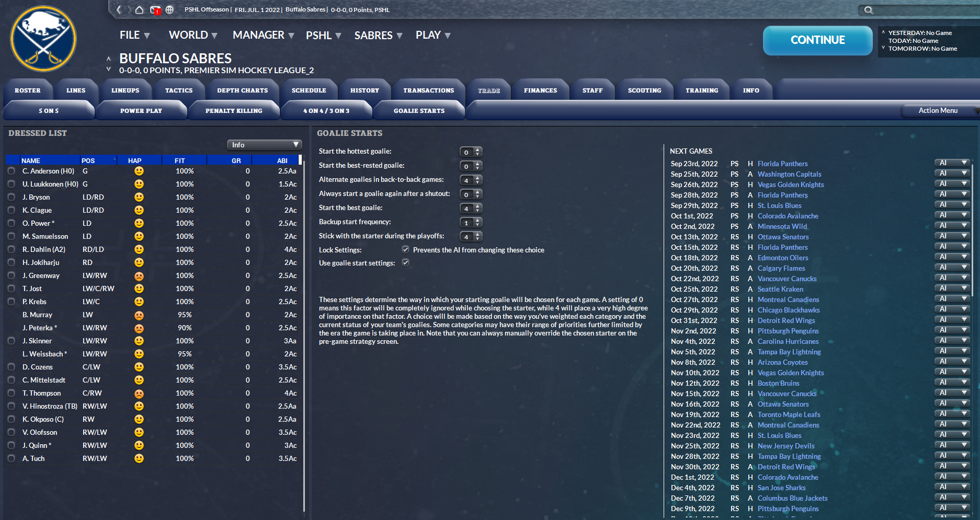Go back with the left arrow icon

pyautogui.click(x=119, y=9)
